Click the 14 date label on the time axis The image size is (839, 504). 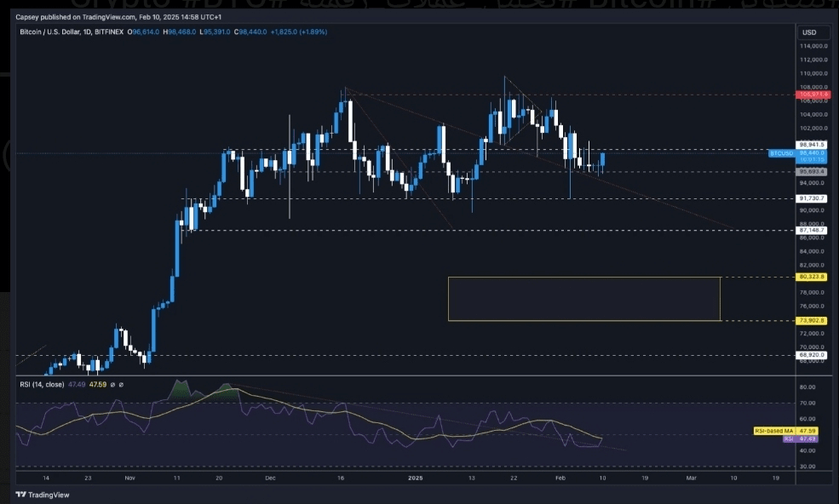point(46,478)
